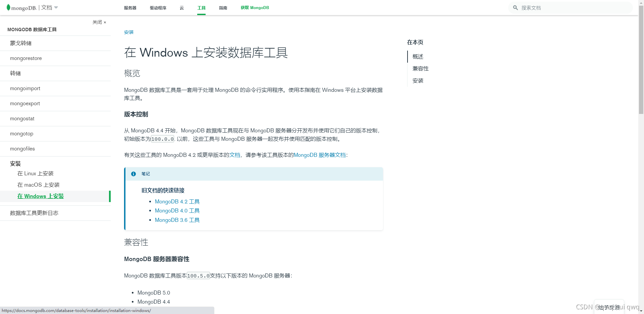Click the 概览 section heading
Image resolution: width=644 pixels, height=314 pixels.
132,73
